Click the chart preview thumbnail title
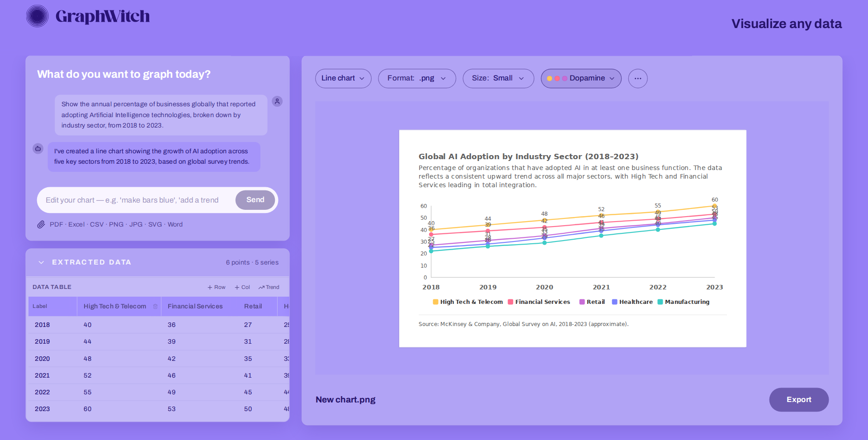 (x=528, y=156)
